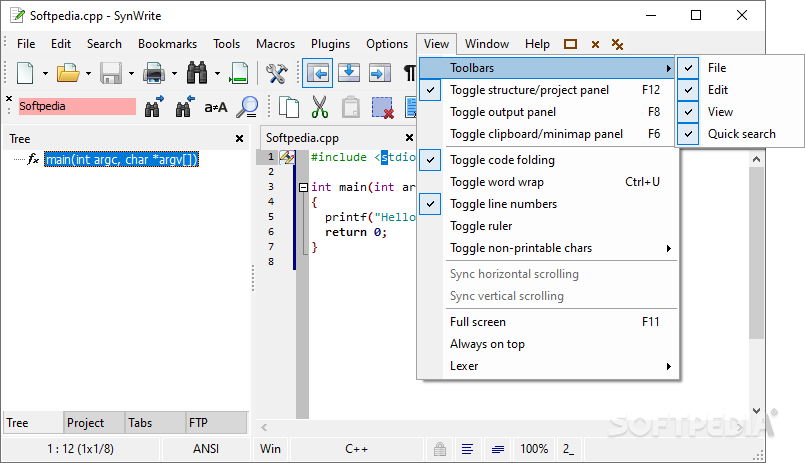
Task: Save the file with the floppy disk icon
Action: tap(111, 73)
